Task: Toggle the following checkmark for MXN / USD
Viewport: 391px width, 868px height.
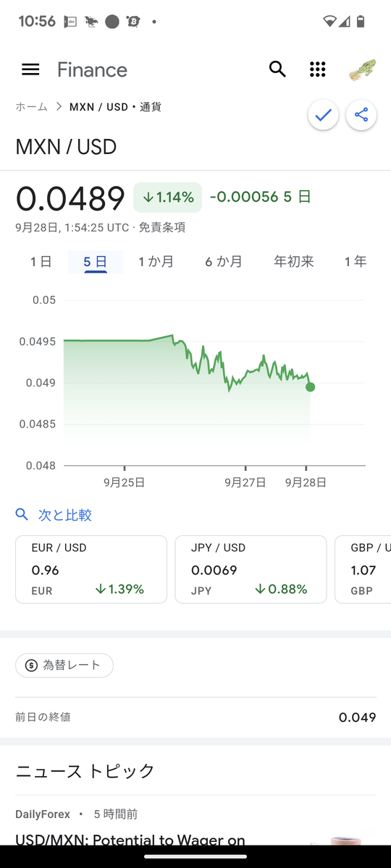Action: [323, 115]
